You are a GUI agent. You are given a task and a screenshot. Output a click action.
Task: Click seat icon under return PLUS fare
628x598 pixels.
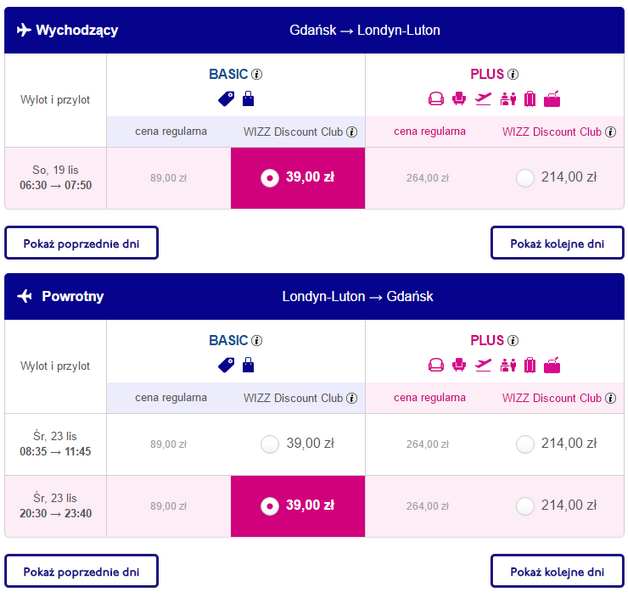click(459, 364)
